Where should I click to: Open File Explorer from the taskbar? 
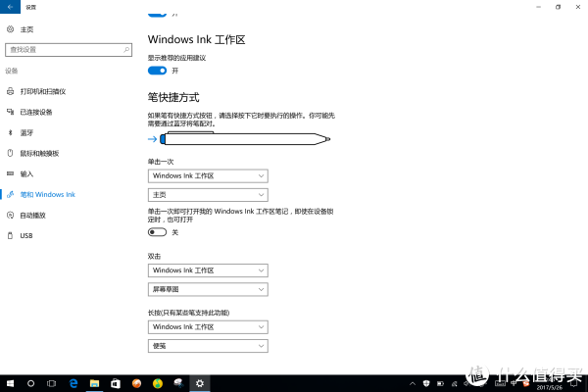[x=94, y=383]
